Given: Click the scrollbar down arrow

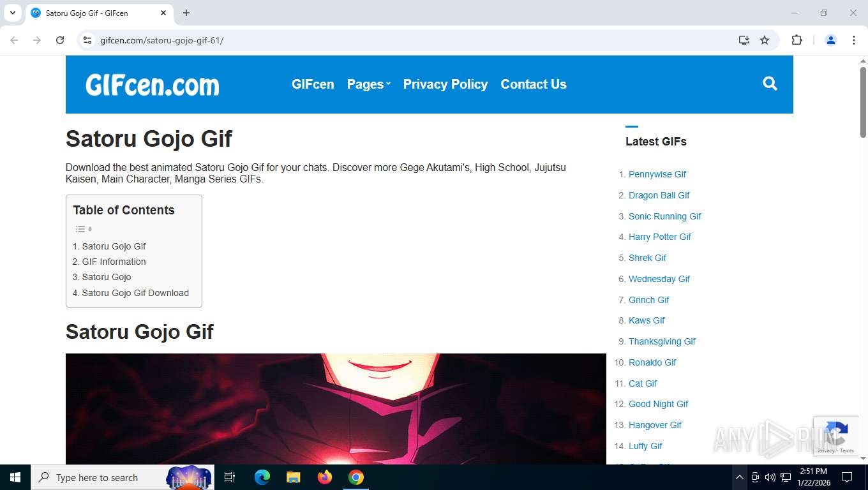Looking at the screenshot, I should pos(863,458).
